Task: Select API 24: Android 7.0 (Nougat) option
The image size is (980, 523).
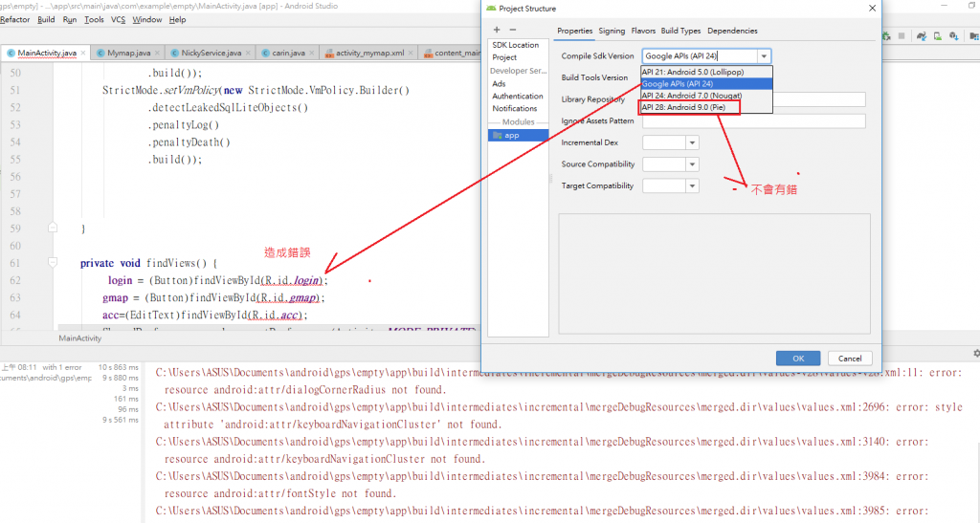Action: [x=707, y=96]
